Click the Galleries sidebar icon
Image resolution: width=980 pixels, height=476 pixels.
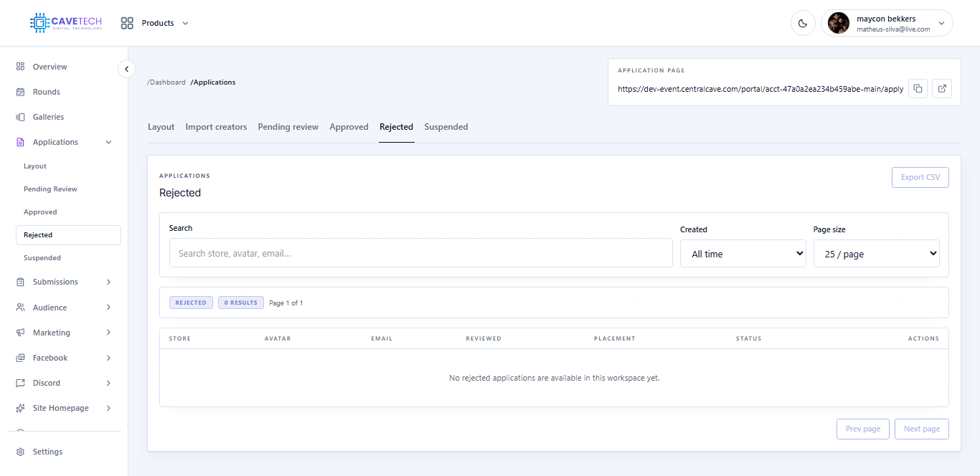(20, 117)
